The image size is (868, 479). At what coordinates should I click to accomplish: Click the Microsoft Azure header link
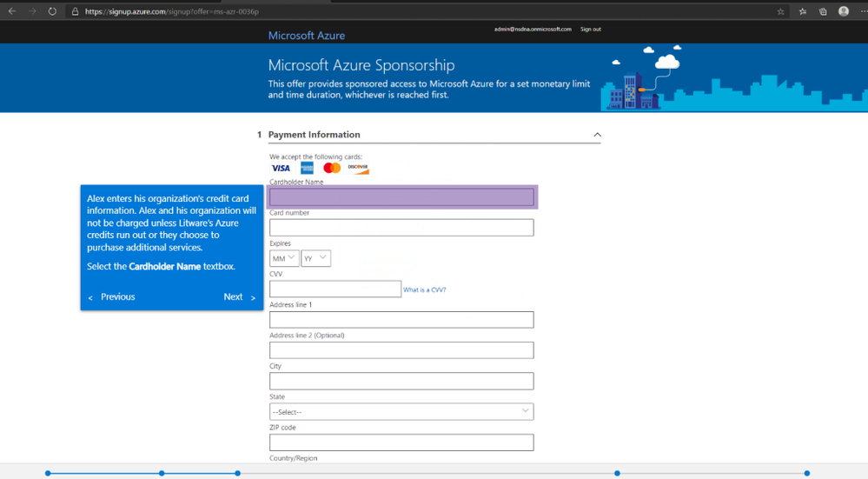coord(306,36)
